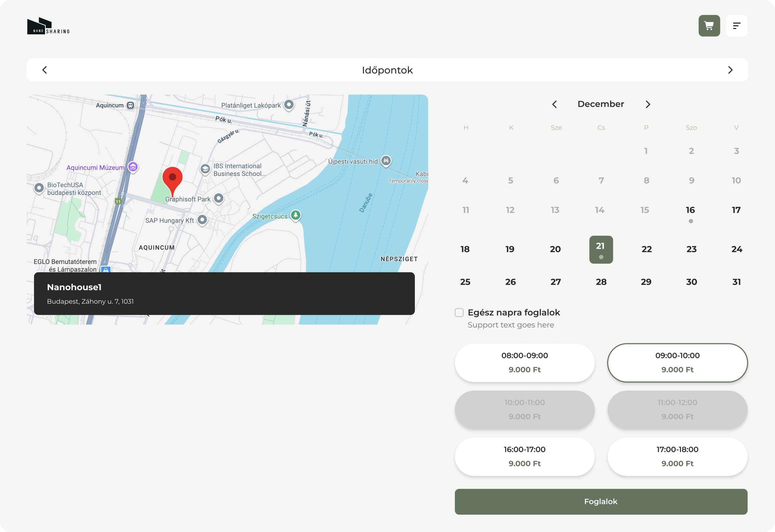This screenshot has height=532, width=775.
Task: Pick December 29 in calendar
Action: [646, 282]
